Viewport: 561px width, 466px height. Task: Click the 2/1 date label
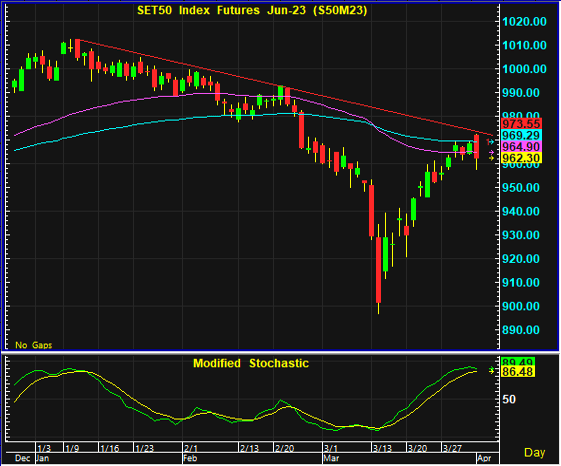pyautogui.click(x=191, y=448)
